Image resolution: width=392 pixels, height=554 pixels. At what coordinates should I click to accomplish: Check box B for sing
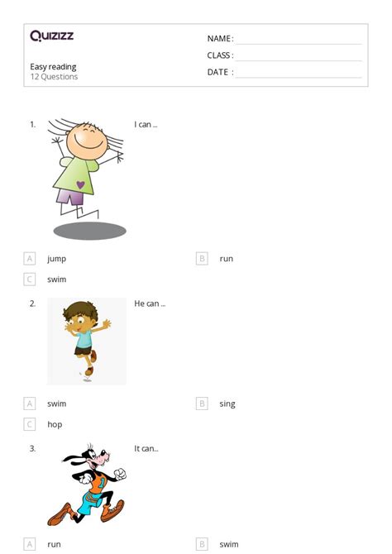coord(202,404)
